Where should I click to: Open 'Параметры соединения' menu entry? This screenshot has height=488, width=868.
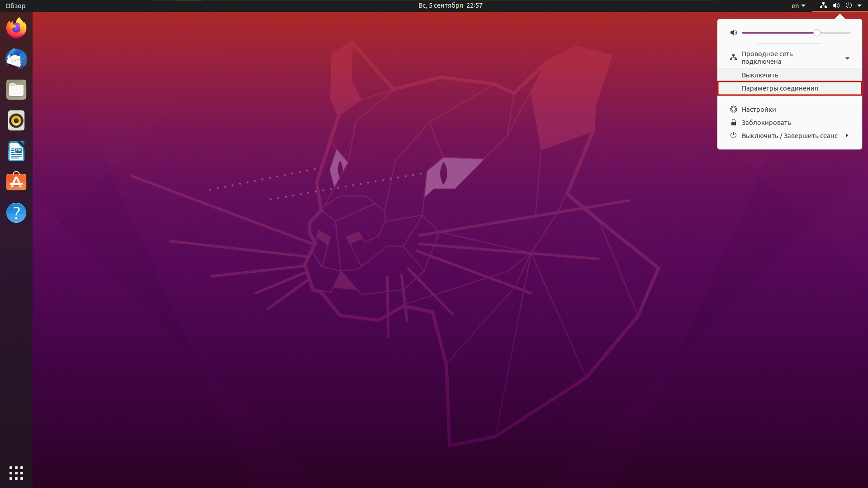pyautogui.click(x=780, y=88)
